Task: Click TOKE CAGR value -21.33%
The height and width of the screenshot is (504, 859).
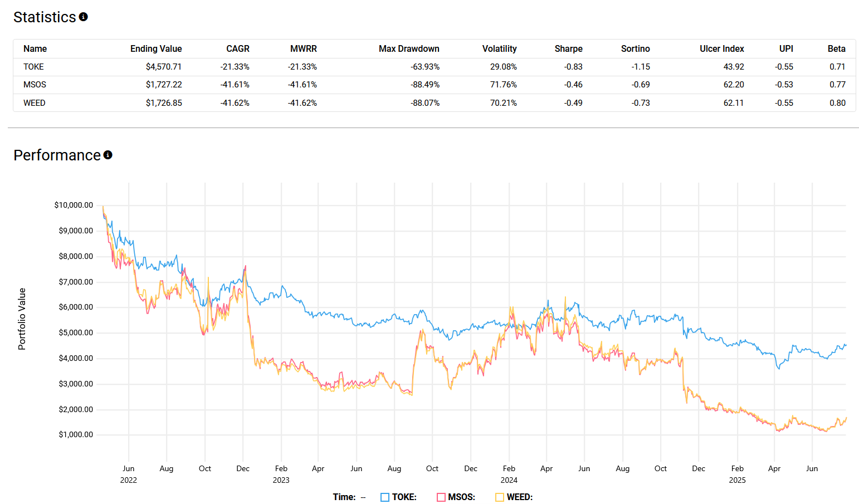Action: 235,67
